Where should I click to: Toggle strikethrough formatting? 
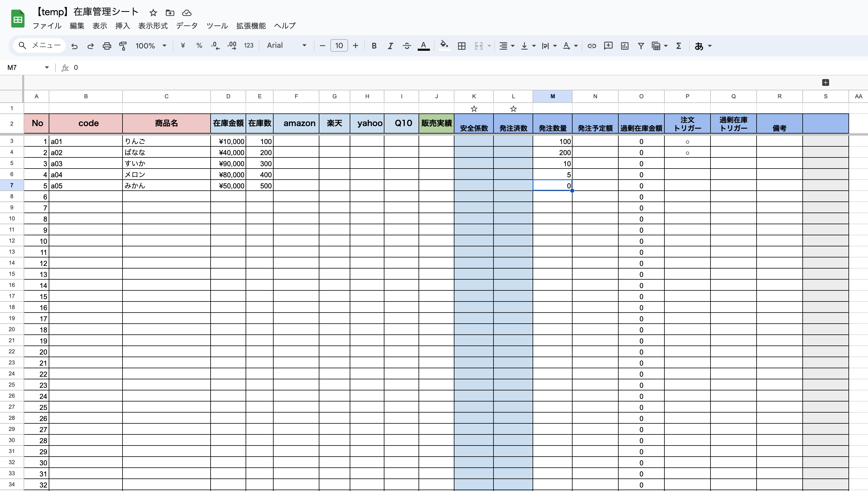(x=407, y=46)
